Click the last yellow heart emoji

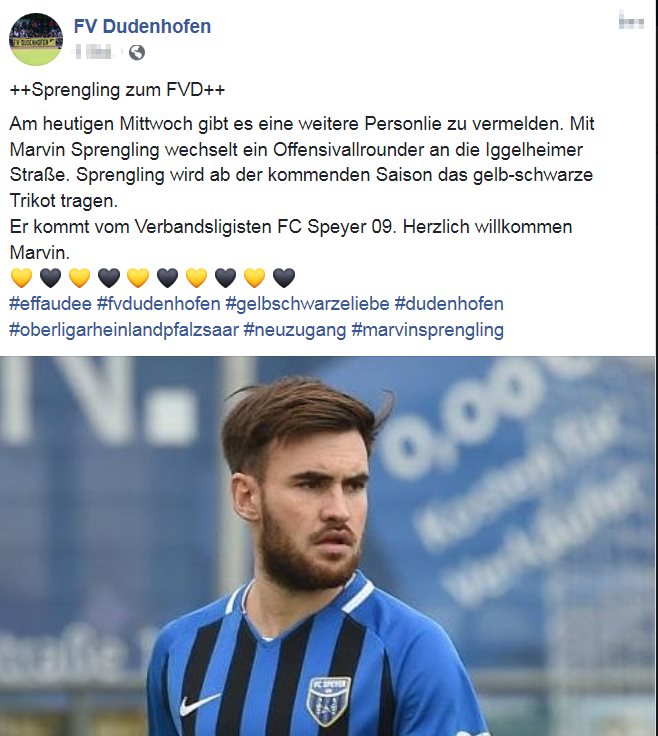255,278
